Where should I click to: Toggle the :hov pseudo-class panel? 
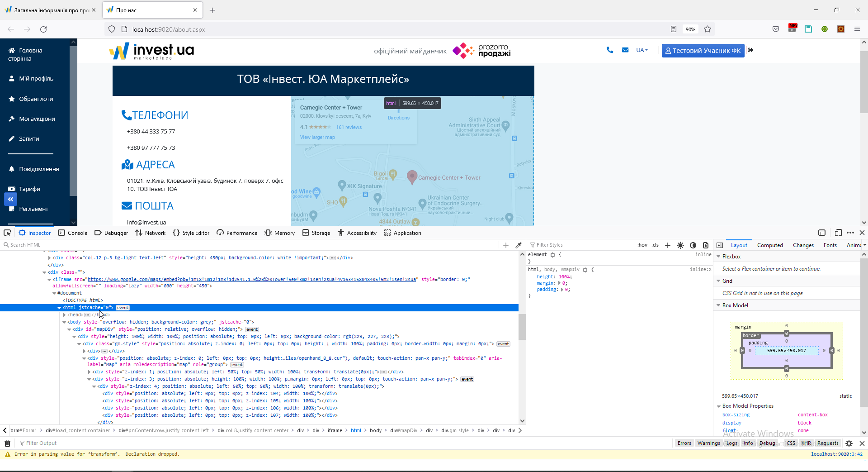click(x=642, y=245)
